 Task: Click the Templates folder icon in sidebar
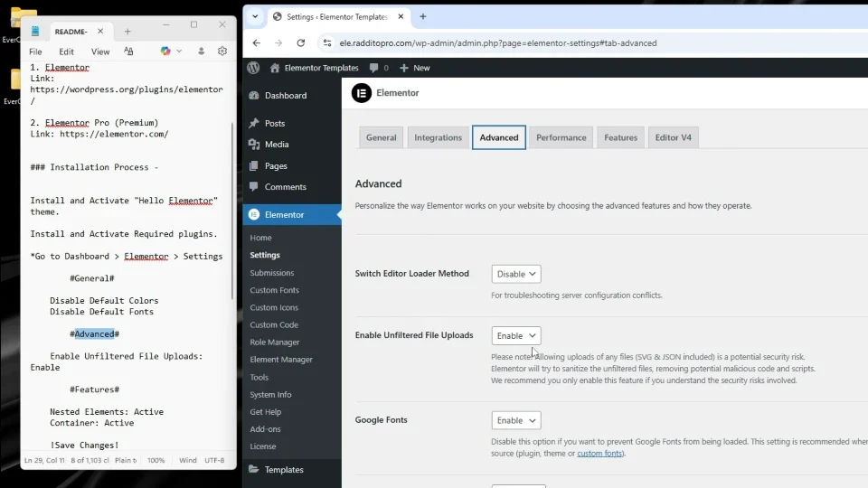click(x=254, y=469)
